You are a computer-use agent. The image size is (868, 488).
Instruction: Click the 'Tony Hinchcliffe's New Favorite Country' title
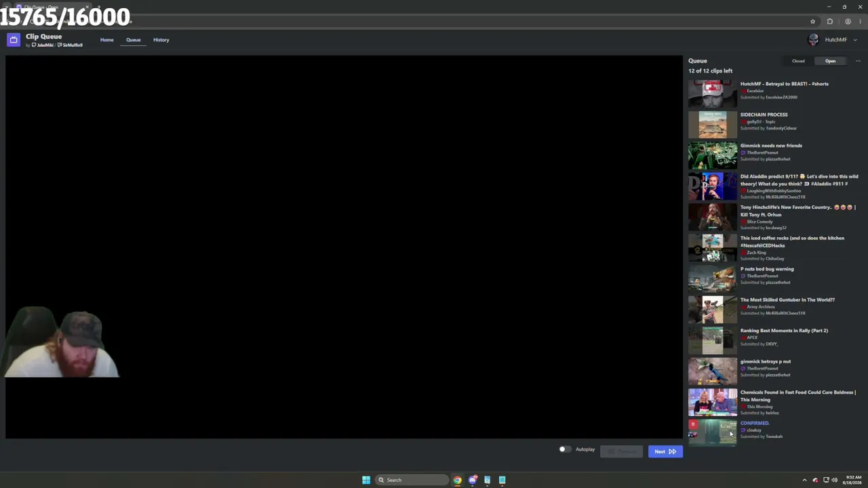(798, 211)
